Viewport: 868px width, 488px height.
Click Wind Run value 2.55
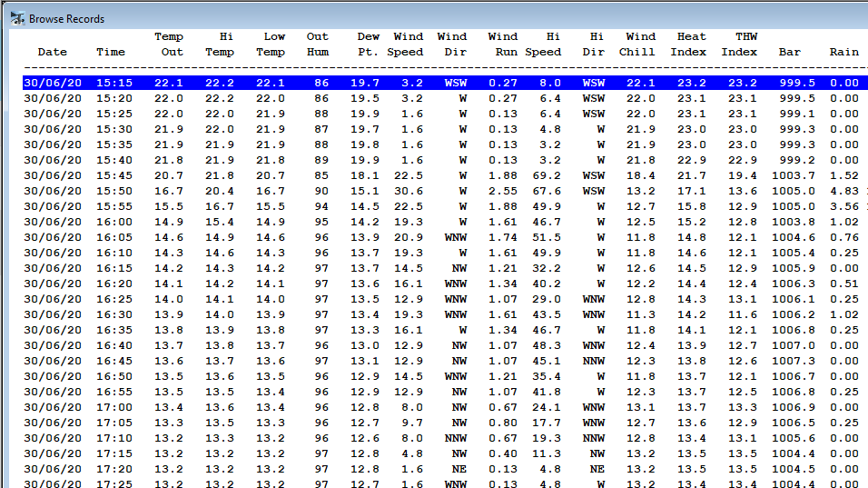click(x=503, y=191)
